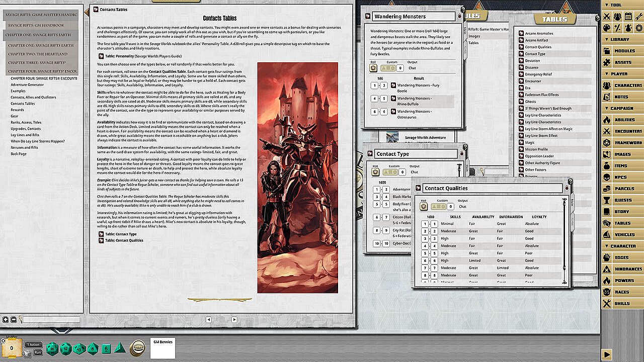Viewport: 644px width, 362px height.
Task: Switch to the Notes tab of Wandering Monsters
Action: click(x=466, y=50)
